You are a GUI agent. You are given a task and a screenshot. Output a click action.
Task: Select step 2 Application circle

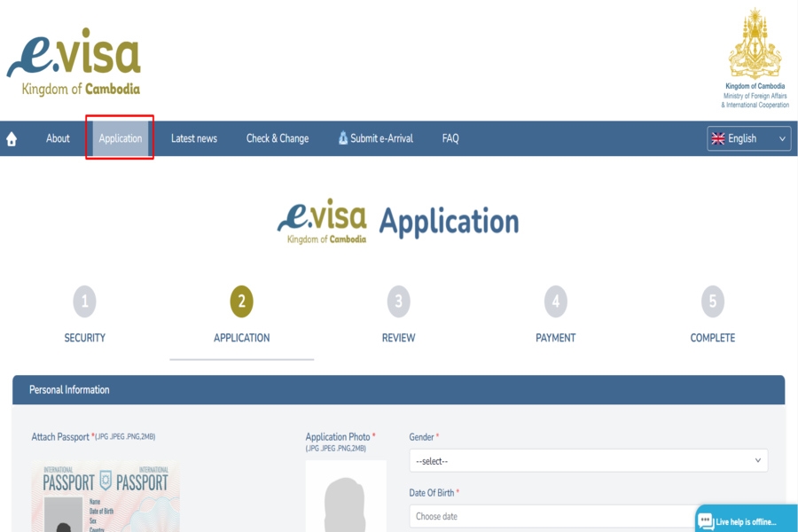(242, 301)
